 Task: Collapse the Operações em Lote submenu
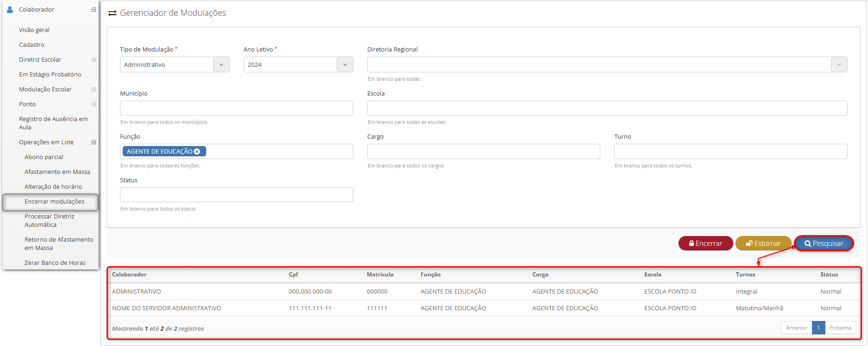pyautogui.click(x=94, y=142)
